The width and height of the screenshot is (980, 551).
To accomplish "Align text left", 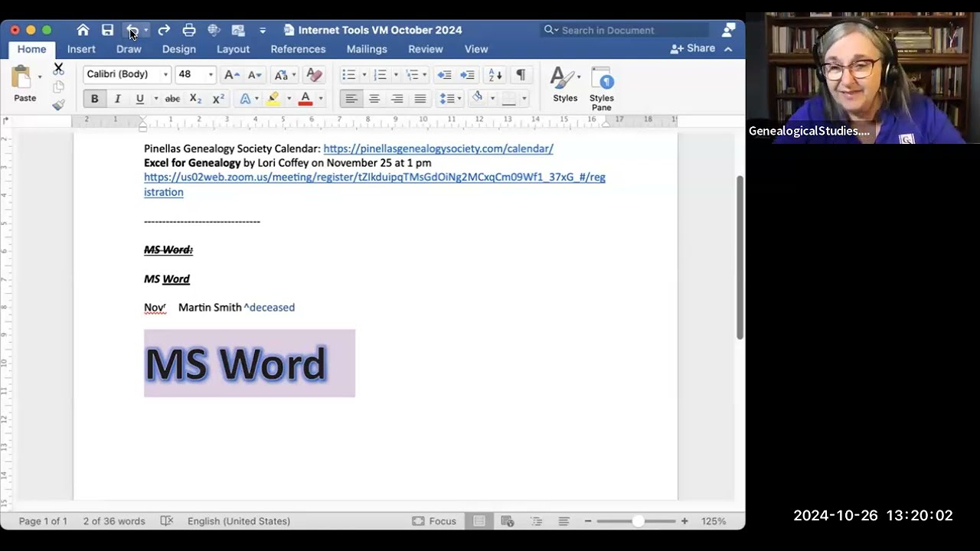I will pos(351,99).
